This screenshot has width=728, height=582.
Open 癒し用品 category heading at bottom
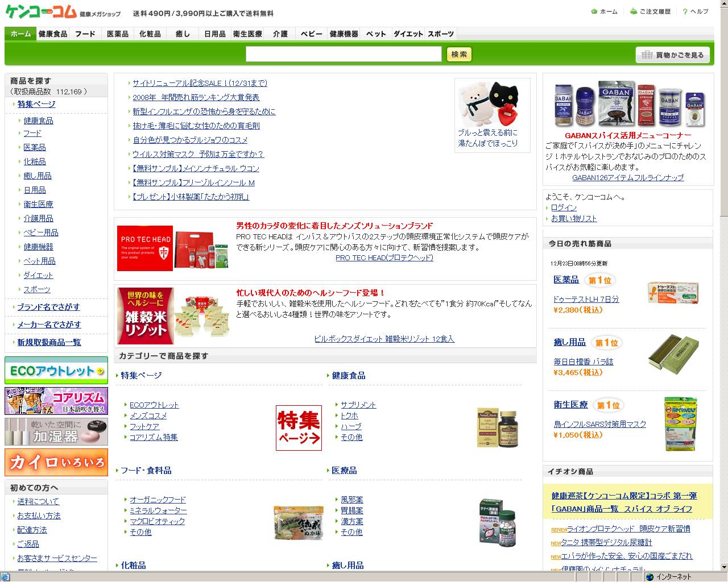348,566
